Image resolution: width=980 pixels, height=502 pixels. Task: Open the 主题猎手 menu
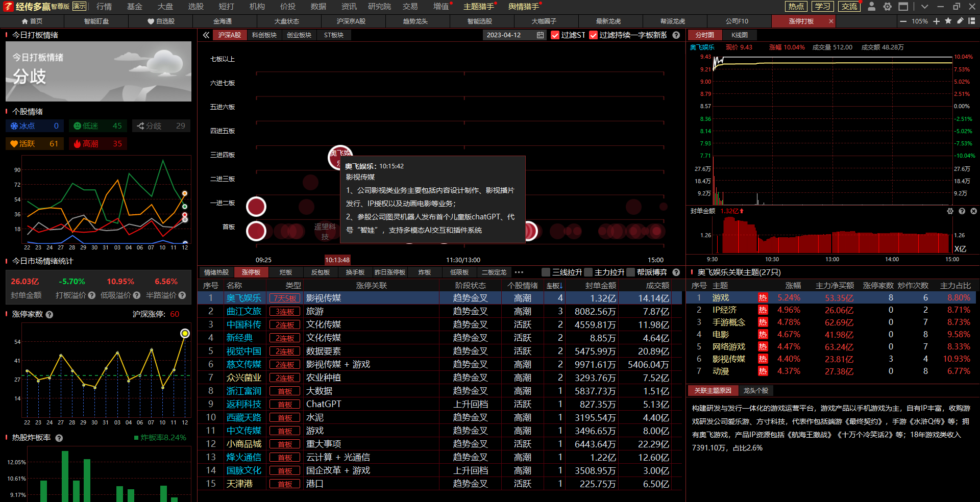[x=479, y=7]
